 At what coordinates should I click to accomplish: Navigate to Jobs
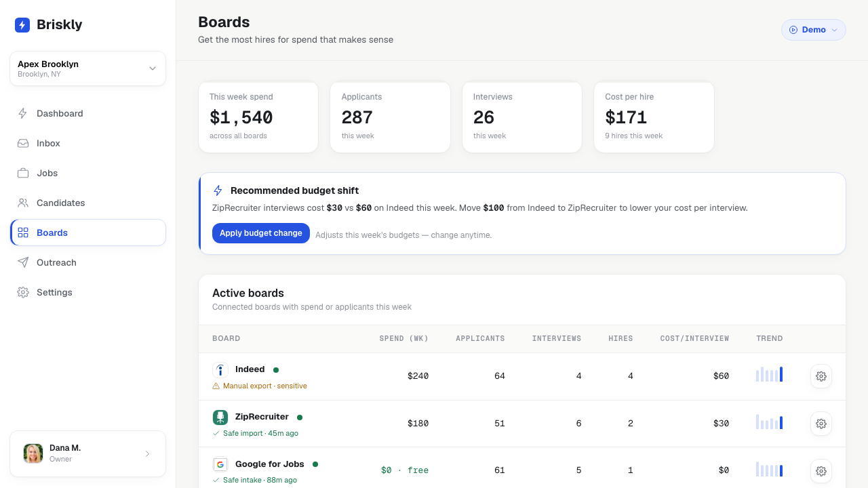(x=87, y=173)
